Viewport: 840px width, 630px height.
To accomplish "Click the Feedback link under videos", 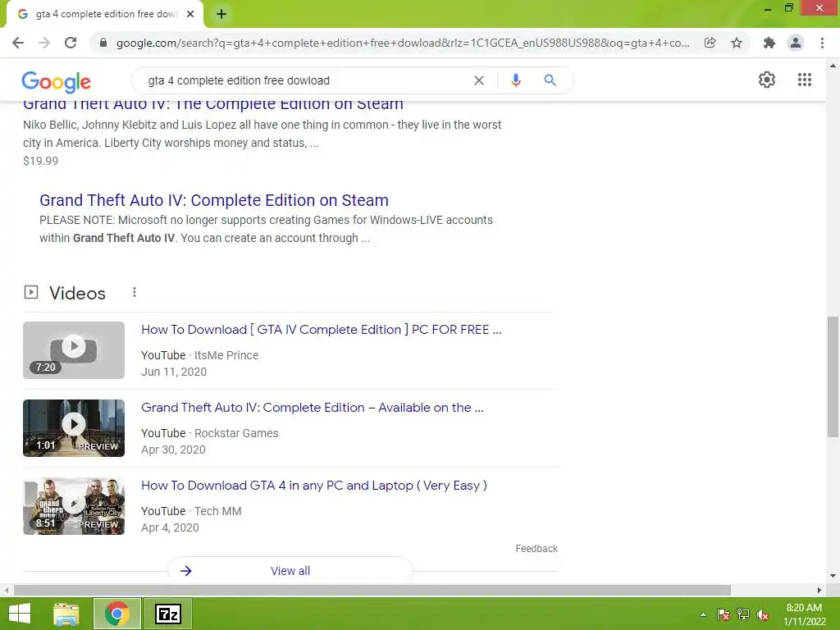I will tap(536, 549).
